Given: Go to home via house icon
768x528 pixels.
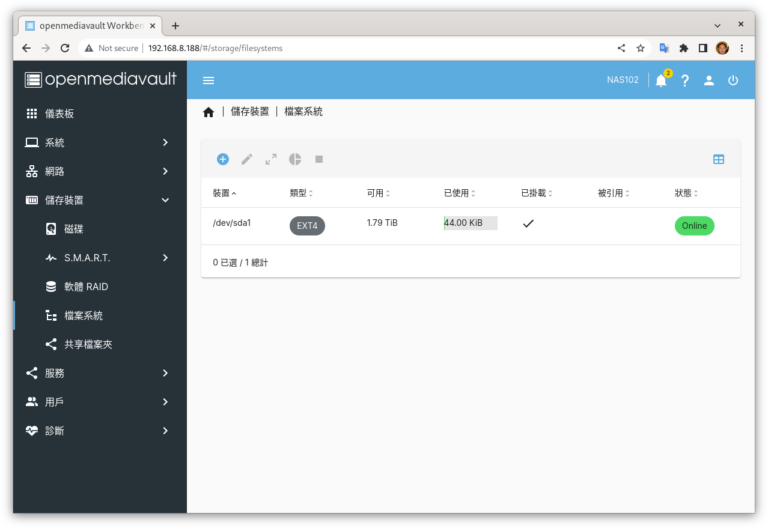Looking at the screenshot, I should coord(209,112).
